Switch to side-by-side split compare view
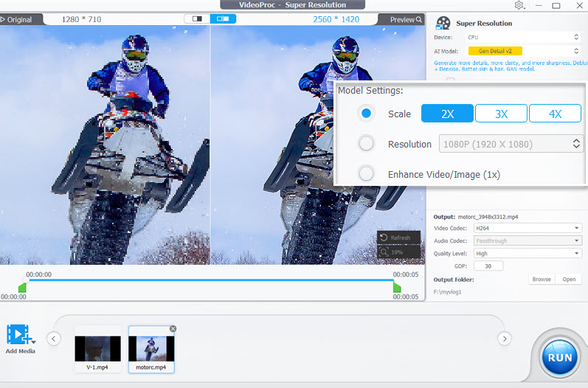The image size is (588, 388). pyautogui.click(x=223, y=18)
